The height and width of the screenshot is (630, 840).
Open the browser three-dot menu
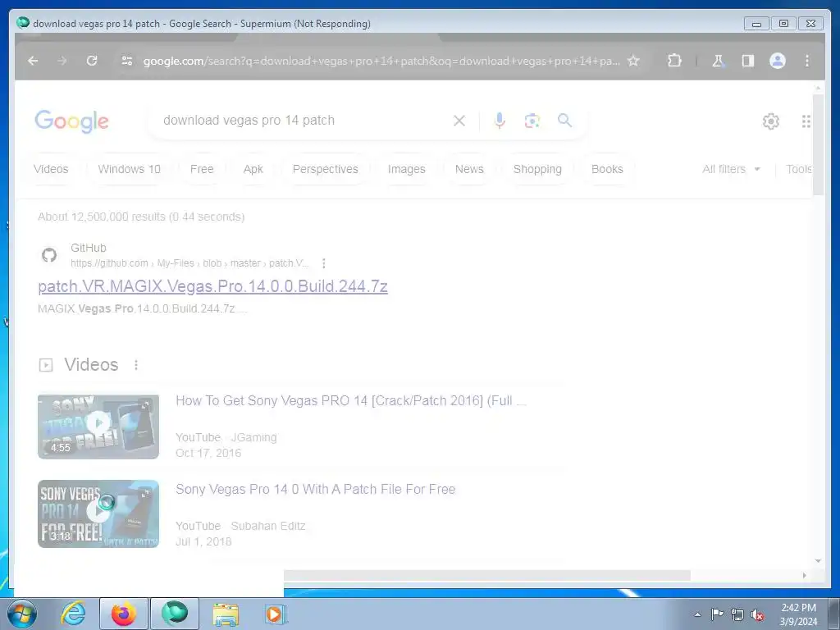coord(807,61)
